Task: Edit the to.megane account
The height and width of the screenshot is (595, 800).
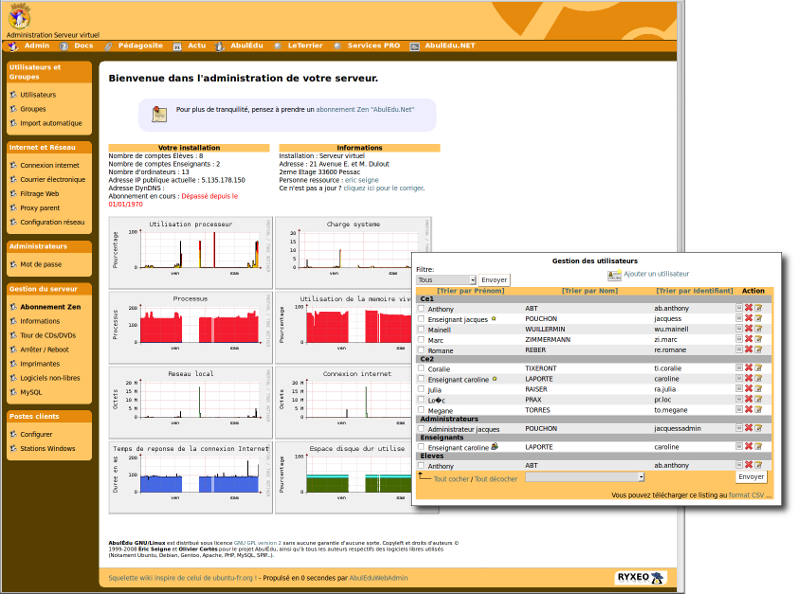Action: click(x=758, y=409)
